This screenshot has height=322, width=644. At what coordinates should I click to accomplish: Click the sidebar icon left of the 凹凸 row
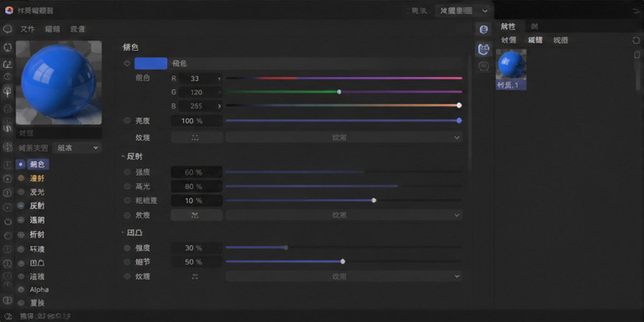[7, 263]
